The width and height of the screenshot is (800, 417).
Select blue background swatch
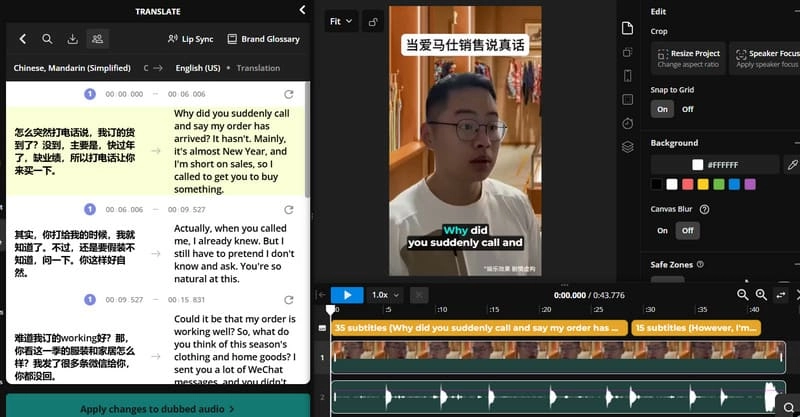(734, 184)
